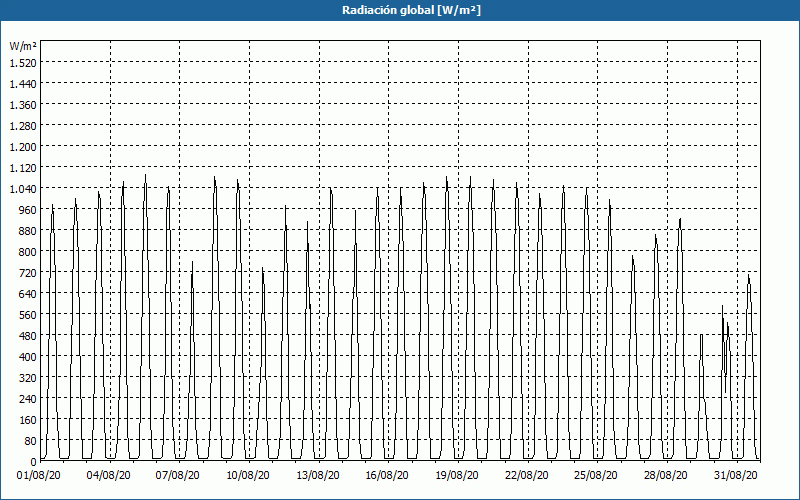This screenshot has height=500, width=800.
Task: Click the 01/08/20 date label
Action: (39, 475)
